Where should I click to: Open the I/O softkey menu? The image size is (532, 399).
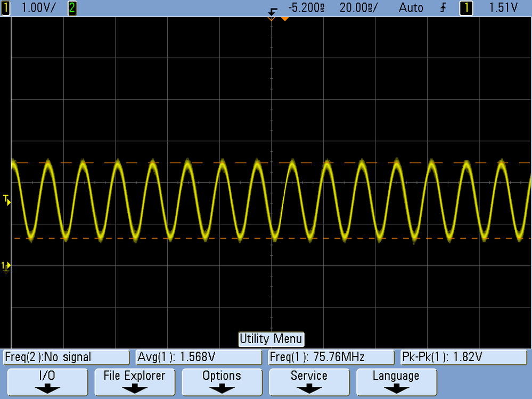(x=47, y=382)
